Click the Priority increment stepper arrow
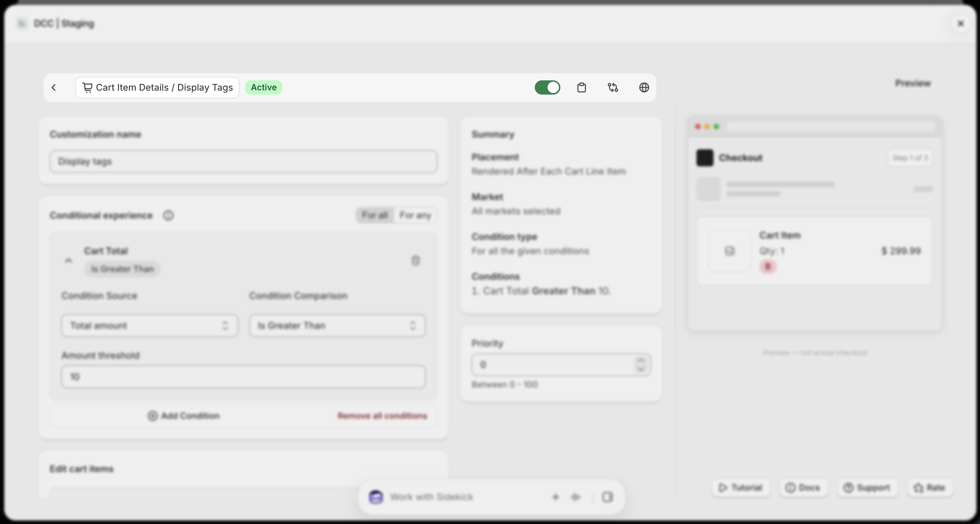The width and height of the screenshot is (980, 524). [x=641, y=360]
